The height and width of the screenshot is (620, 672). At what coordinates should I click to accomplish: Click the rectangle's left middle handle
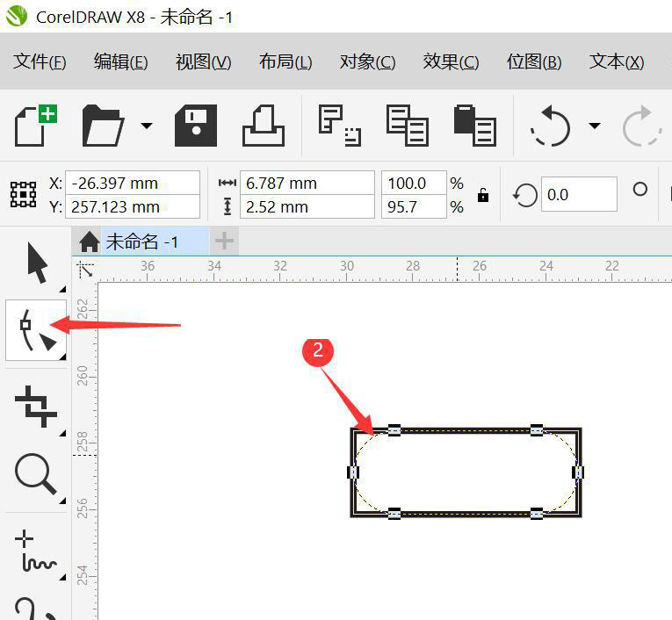pos(353,472)
